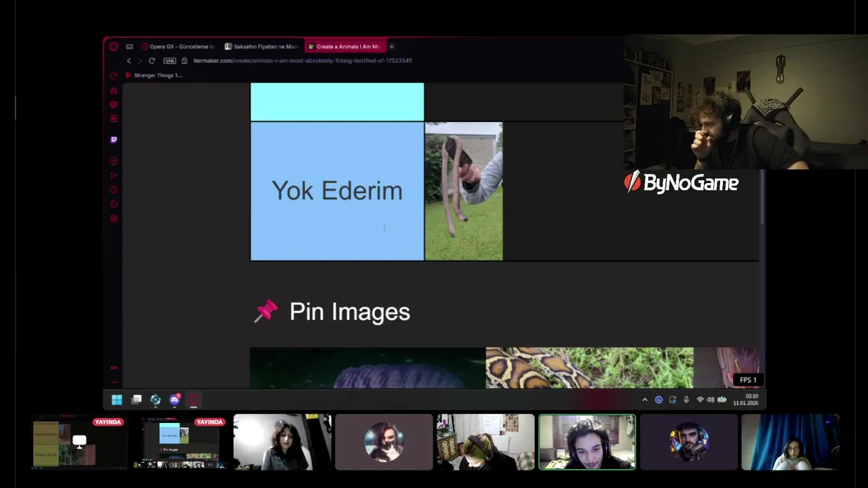Click the cyan tier label box
The image size is (868, 488).
click(337, 102)
